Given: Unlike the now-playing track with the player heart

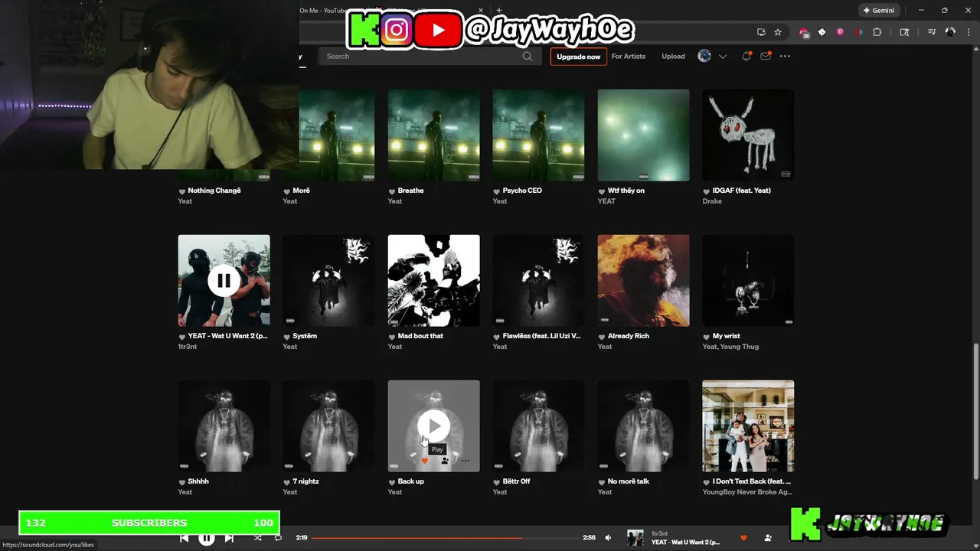Looking at the screenshot, I should (x=743, y=538).
